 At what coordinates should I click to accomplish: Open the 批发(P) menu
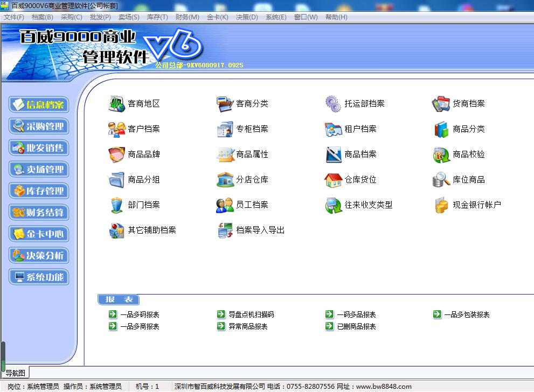coord(100,17)
